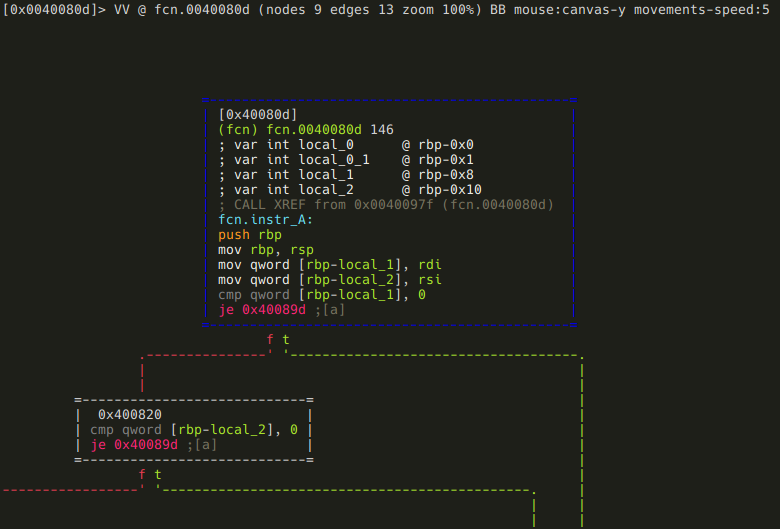The width and height of the screenshot is (780, 529).
Task: Click the mouse:canvas-y mode indicator
Action: coord(569,9)
